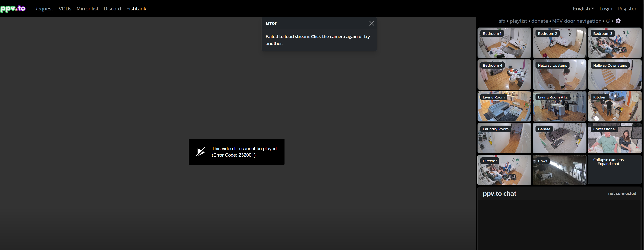Open the Request page

pyautogui.click(x=43, y=9)
